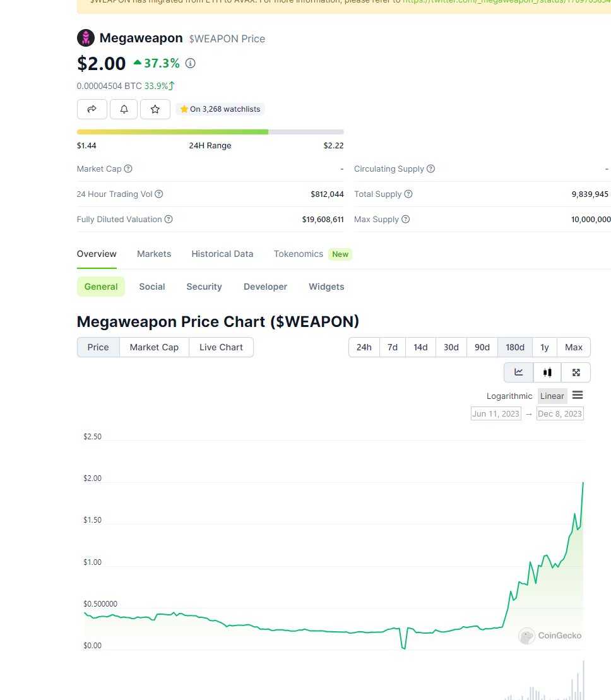The width and height of the screenshot is (611, 700).
Task: Open the Markets tab
Action: click(154, 254)
